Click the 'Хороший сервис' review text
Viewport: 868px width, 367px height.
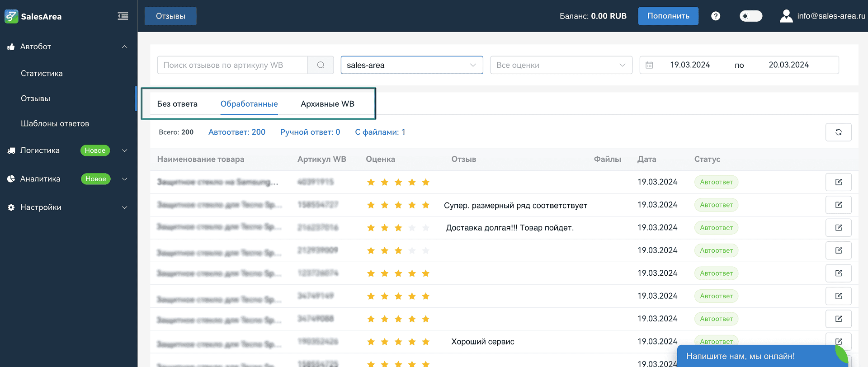[482, 342]
